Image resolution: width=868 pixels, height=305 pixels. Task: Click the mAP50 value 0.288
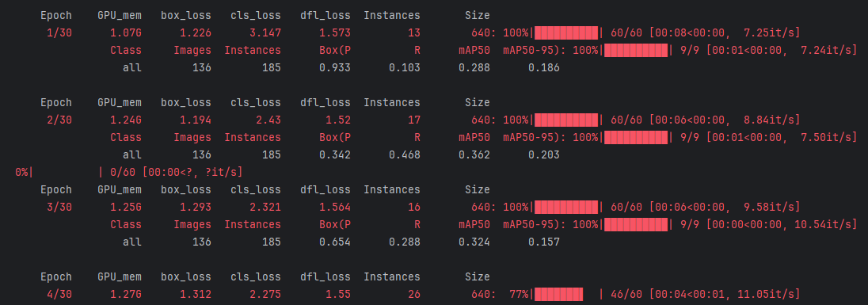point(474,67)
